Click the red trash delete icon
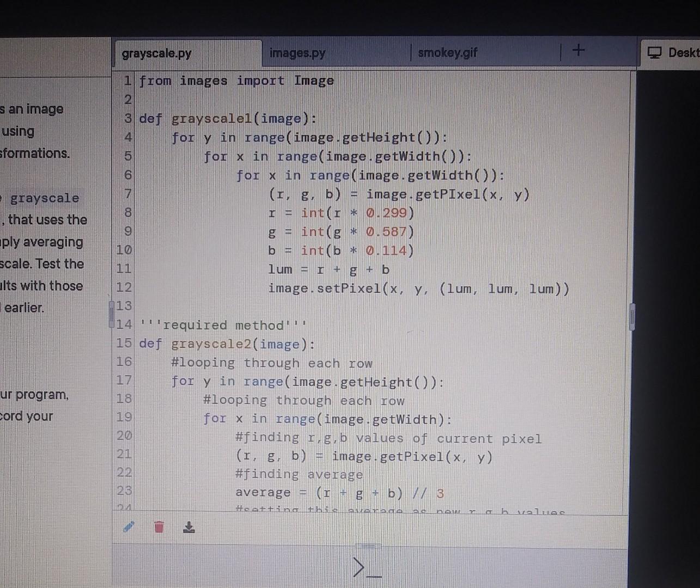 [x=158, y=527]
